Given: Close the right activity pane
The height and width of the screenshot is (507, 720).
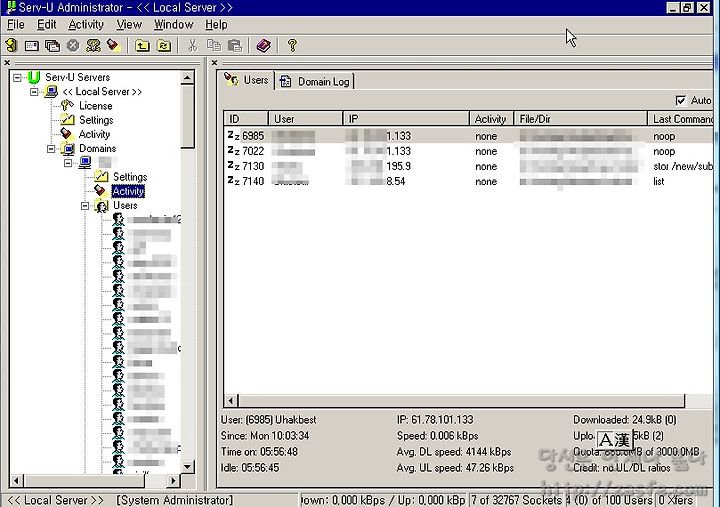Looking at the screenshot, I should click(214, 62).
